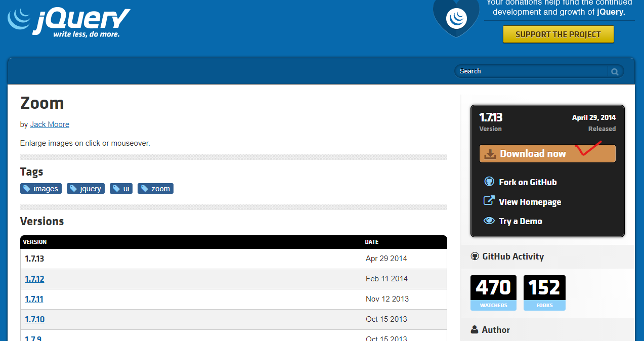Open Fork on GitHub link
Screen dimensions: 644x341
point(528,182)
